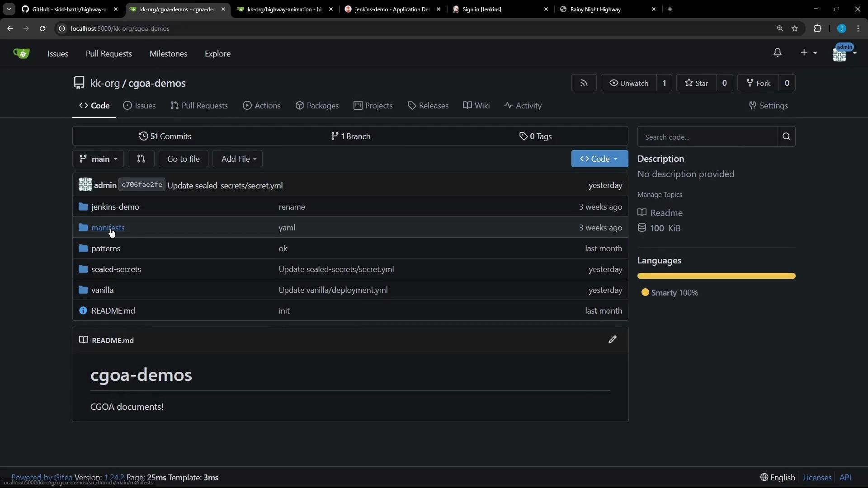This screenshot has width=868, height=488.
Task: Click Manage Topics
Action: click(659, 195)
